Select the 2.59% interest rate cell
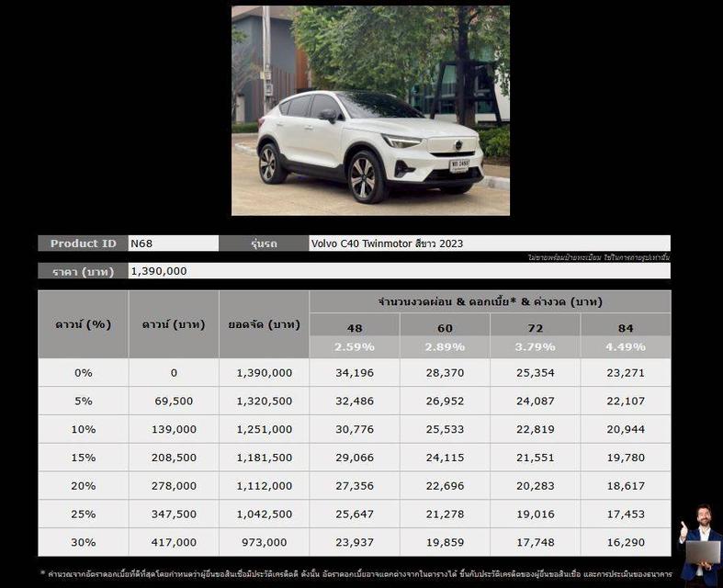The image size is (723, 588). pyautogui.click(x=354, y=346)
